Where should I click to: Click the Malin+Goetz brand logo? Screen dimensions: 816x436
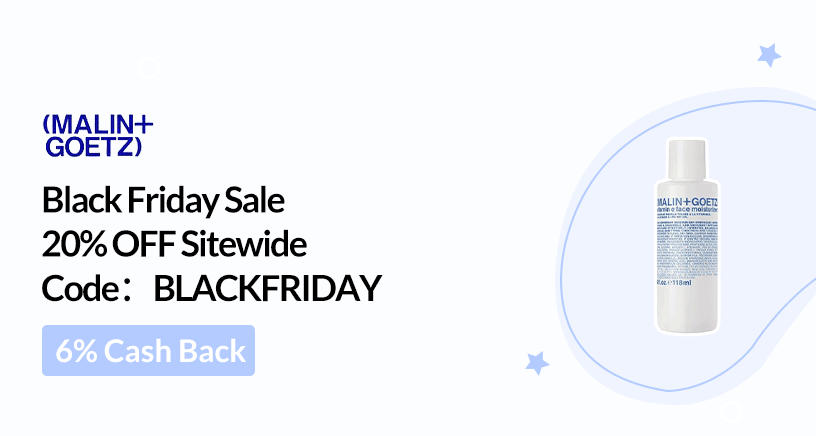(x=98, y=136)
